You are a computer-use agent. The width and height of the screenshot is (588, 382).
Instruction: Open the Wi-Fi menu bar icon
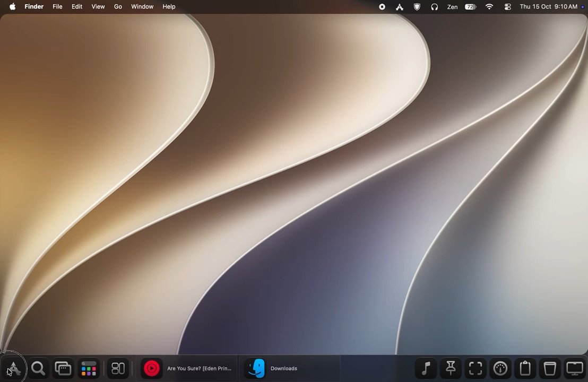pyautogui.click(x=489, y=7)
